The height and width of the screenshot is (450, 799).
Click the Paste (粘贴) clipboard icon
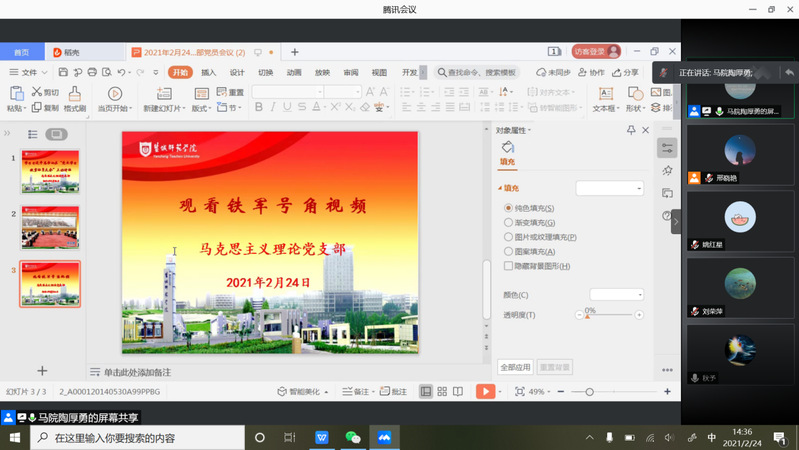pyautogui.click(x=15, y=95)
